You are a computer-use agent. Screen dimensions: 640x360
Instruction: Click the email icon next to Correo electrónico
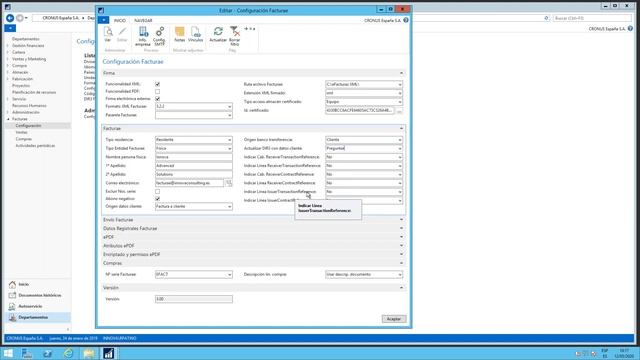229,183
